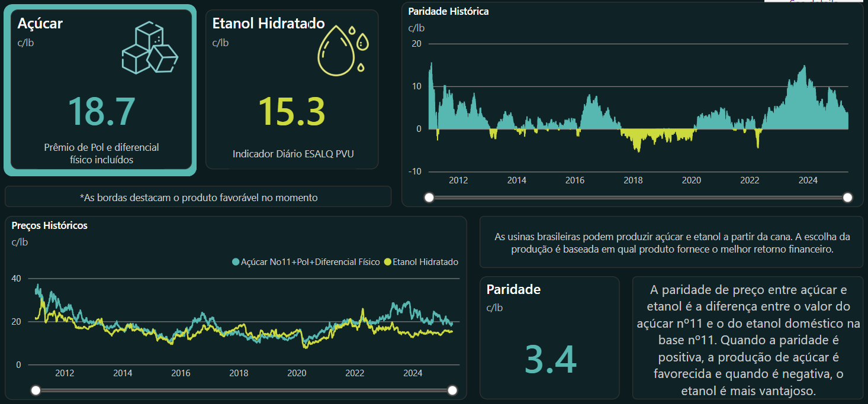This screenshot has height=404, width=868.
Task: Select the Etanol Hidratado value 15.3
Action: [x=292, y=111]
